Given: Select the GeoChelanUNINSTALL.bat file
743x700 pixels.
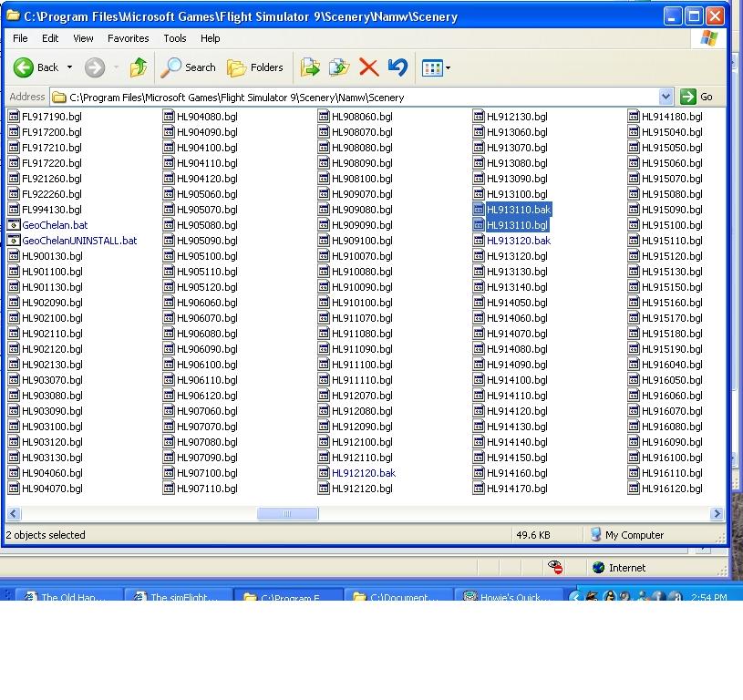Looking at the screenshot, I should (78, 241).
